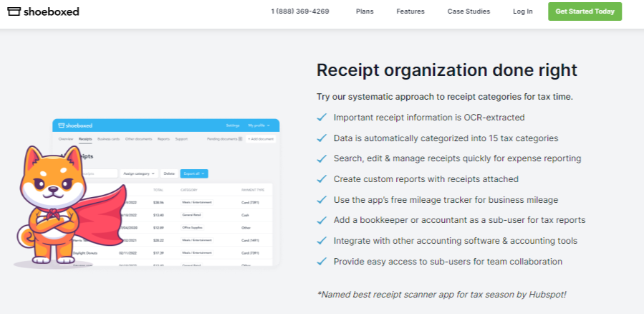644x314 pixels.
Task: Click Pending documents in the app preview
Action: click(225, 139)
